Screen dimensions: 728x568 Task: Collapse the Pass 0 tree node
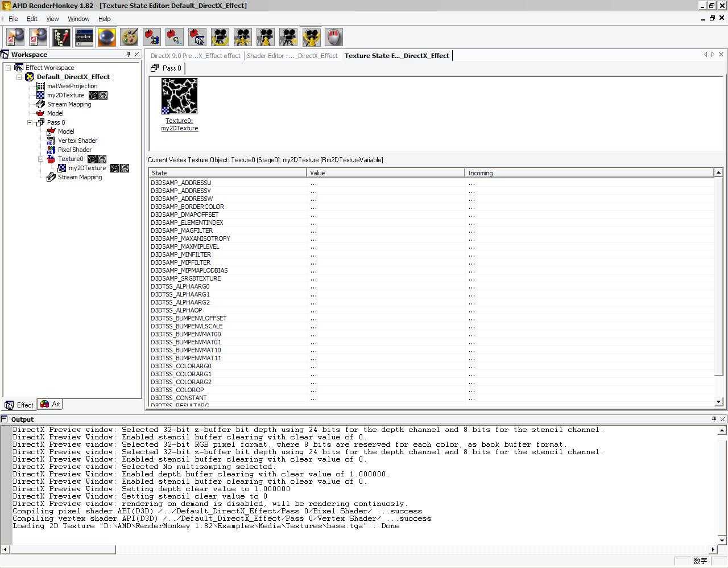point(30,122)
